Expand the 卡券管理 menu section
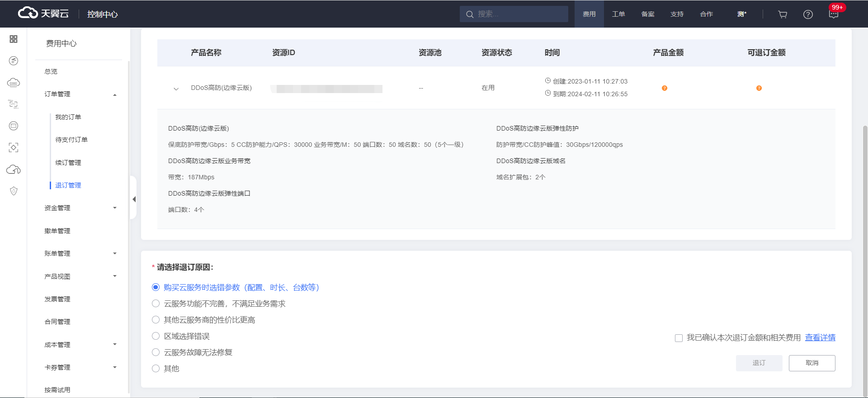 click(x=115, y=367)
